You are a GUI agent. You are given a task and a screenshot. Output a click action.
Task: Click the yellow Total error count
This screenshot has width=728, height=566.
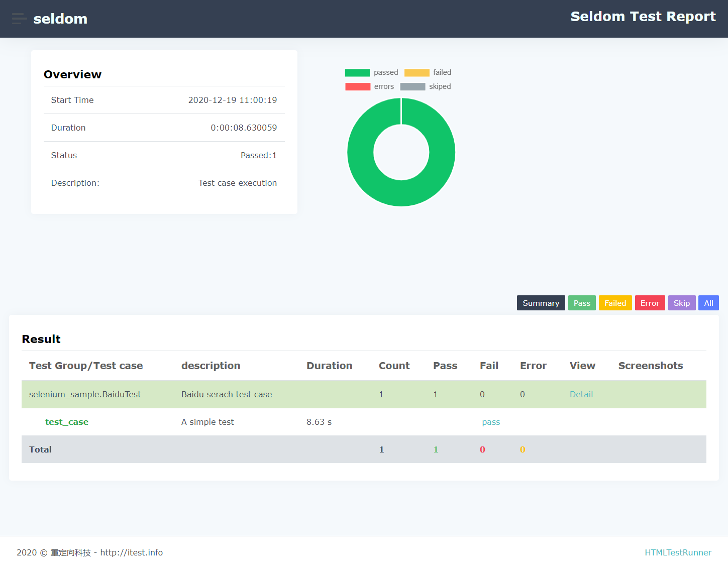pos(523,449)
